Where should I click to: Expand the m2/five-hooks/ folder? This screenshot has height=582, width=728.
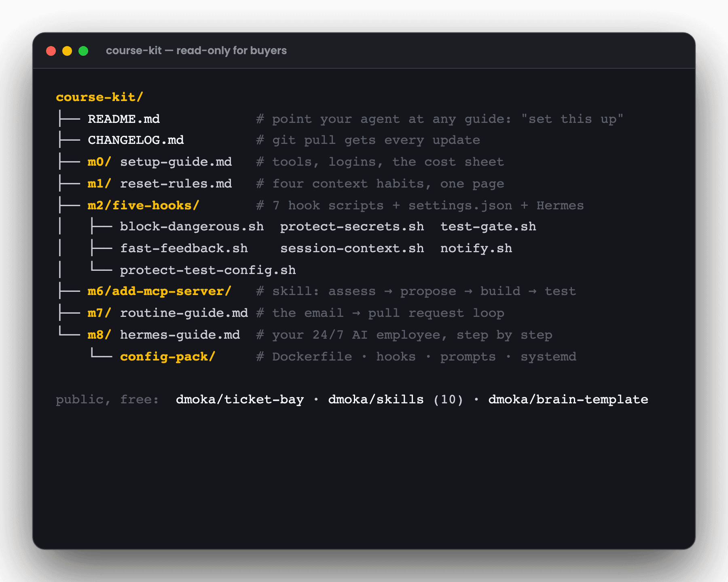pyautogui.click(x=144, y=205)
